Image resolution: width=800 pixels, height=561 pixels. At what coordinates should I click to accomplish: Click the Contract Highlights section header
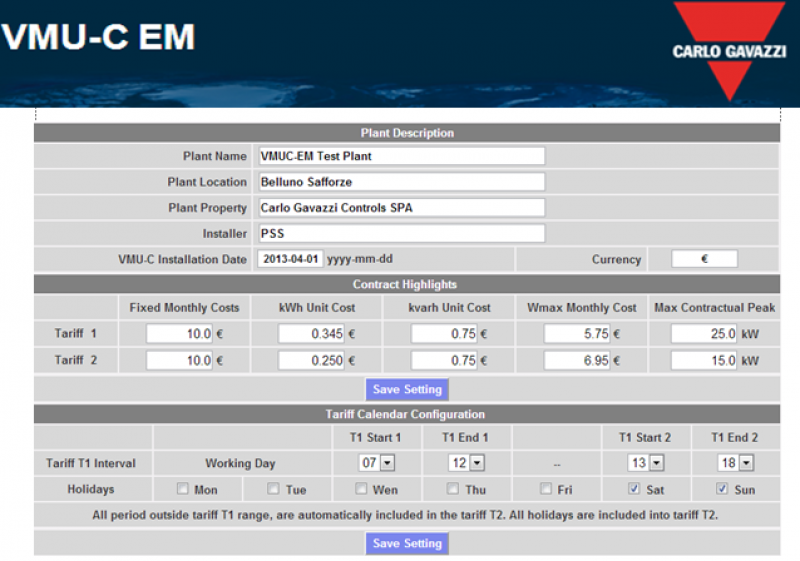(x=407, y=284)
